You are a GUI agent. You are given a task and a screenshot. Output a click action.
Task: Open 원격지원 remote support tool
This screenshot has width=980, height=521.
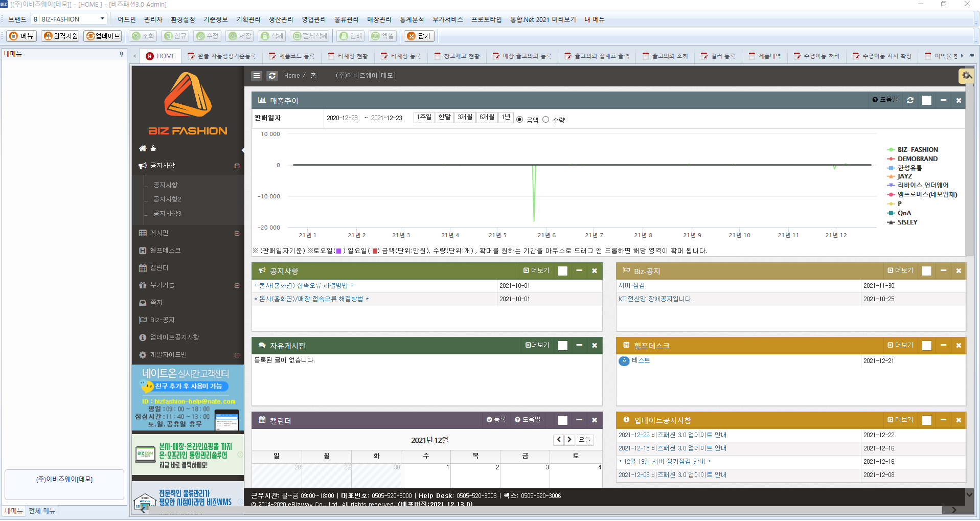(x=60, y=36)
